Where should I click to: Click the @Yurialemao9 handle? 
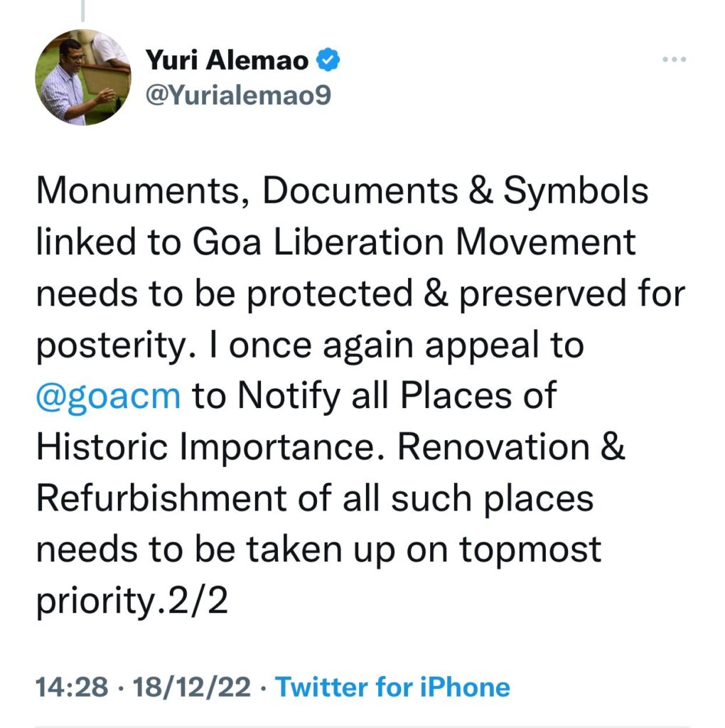(238, 95)
